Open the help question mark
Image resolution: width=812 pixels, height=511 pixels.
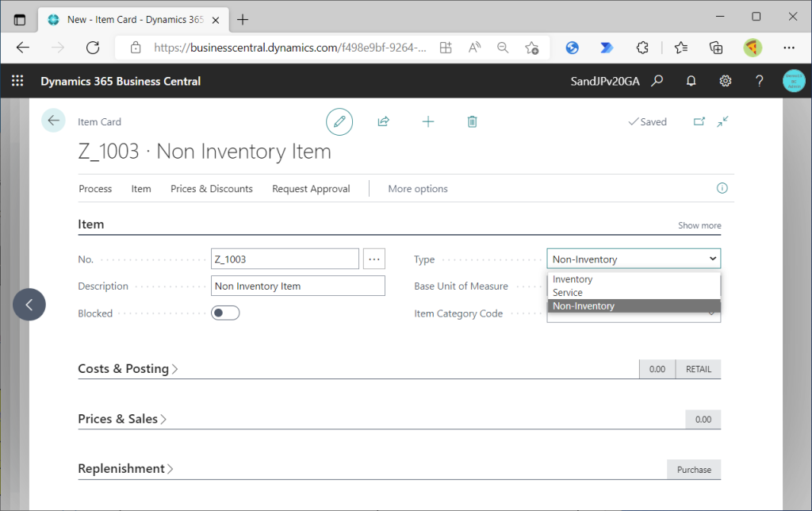(759, 81)
